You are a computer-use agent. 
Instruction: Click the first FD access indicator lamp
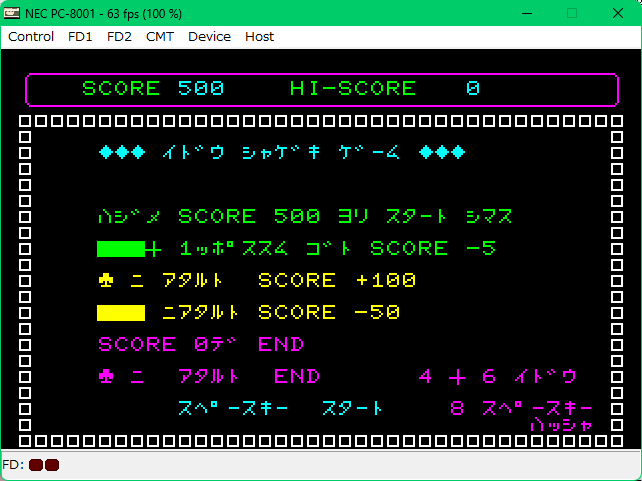tap(36, 465)
